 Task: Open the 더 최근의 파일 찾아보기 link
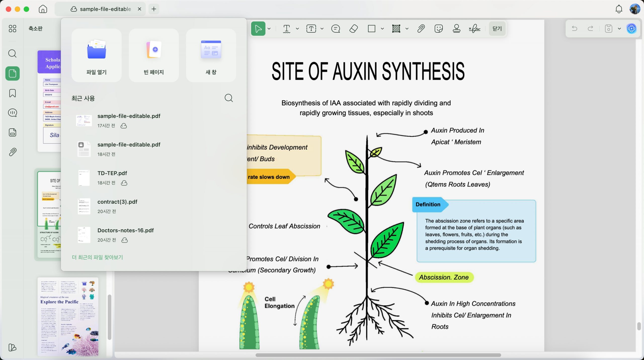[x=97, y=257]
